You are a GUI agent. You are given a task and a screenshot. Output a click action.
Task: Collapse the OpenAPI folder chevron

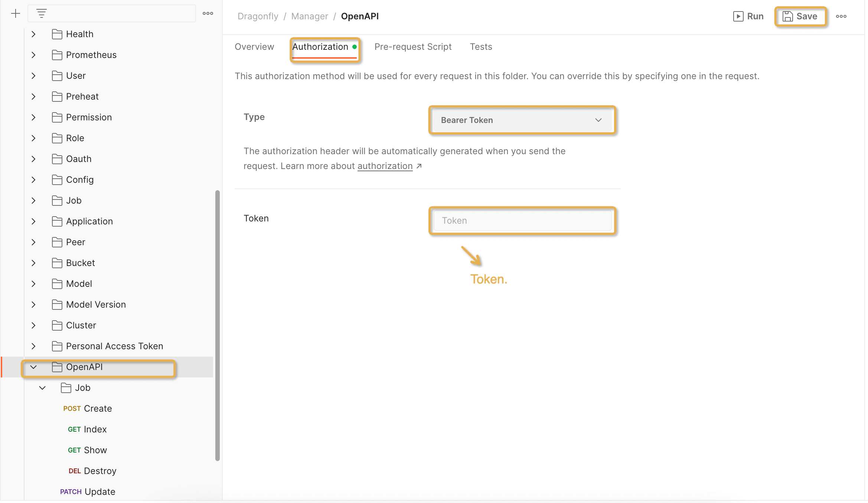(33, 367)
